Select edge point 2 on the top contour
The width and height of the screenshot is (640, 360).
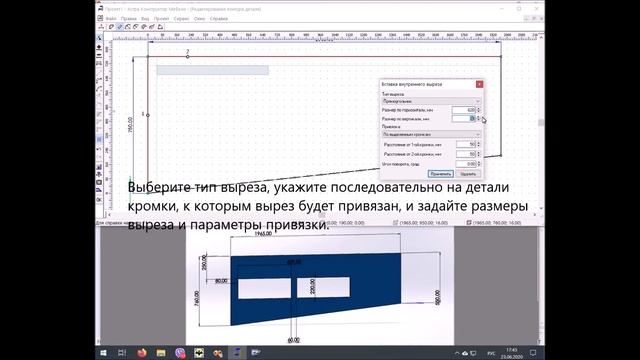[187, 57]
